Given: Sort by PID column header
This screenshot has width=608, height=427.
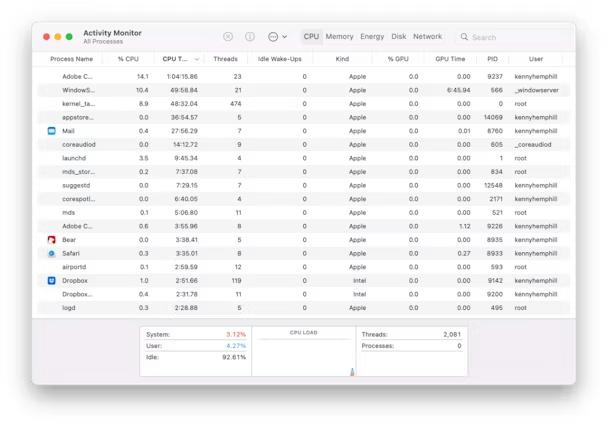Looking at the screenshot, I should coord(492,59).
